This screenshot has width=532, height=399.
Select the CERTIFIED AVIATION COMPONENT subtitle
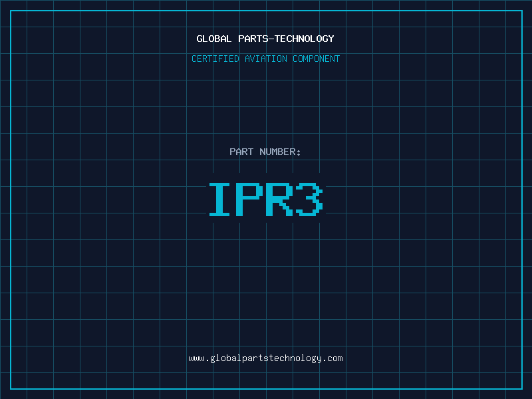click(265, 59)
